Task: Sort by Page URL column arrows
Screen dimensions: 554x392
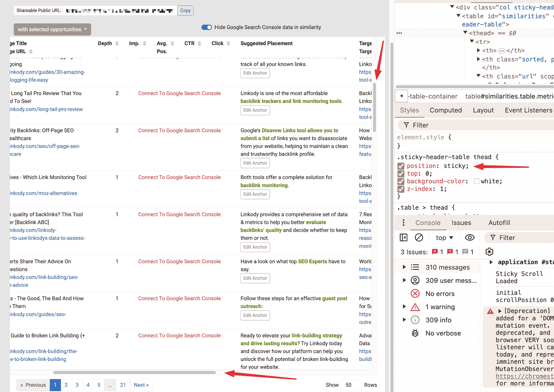Action: click(x=31, y=52)
